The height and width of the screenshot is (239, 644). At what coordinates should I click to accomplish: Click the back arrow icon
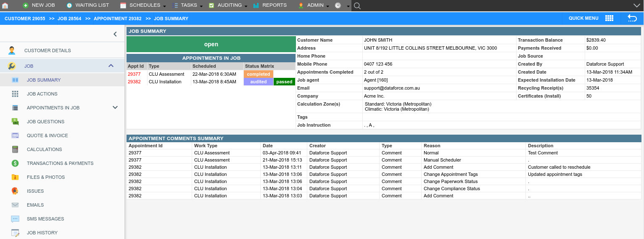[632, 18]
